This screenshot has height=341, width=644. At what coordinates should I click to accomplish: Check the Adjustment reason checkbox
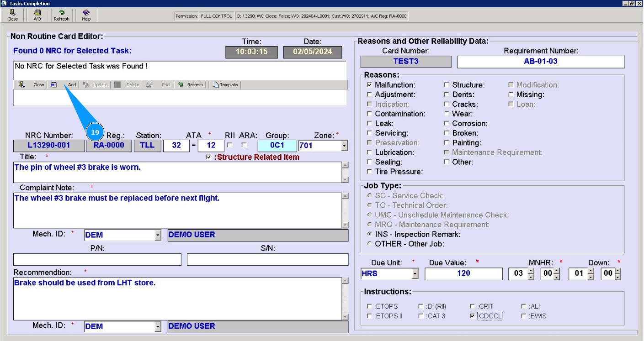[369, 94]
